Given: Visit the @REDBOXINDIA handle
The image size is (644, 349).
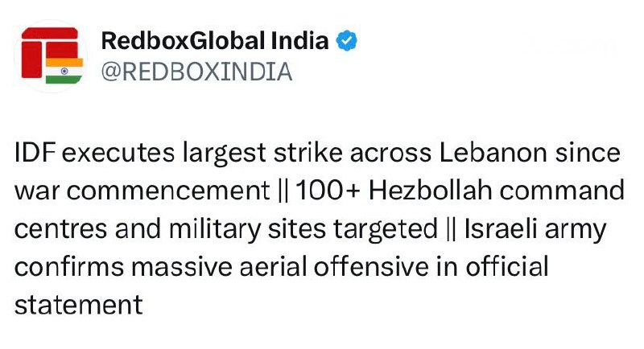Looking at the screenshot, I should [196, 72].
